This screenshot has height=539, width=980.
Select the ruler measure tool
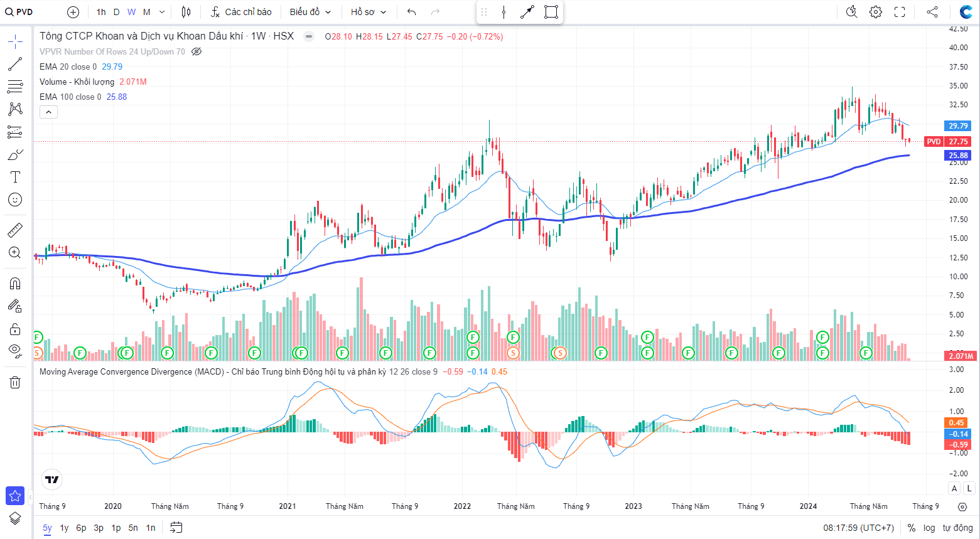(15, 230)
